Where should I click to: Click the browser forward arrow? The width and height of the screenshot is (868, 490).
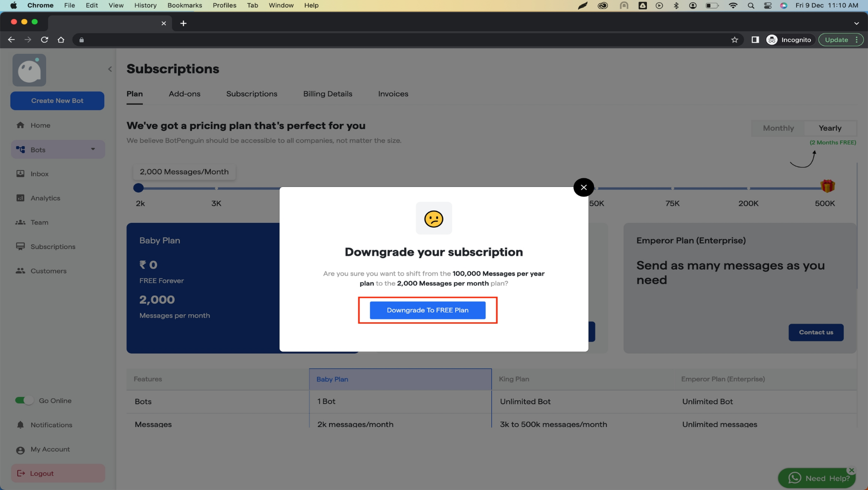[x=28, y=40]
